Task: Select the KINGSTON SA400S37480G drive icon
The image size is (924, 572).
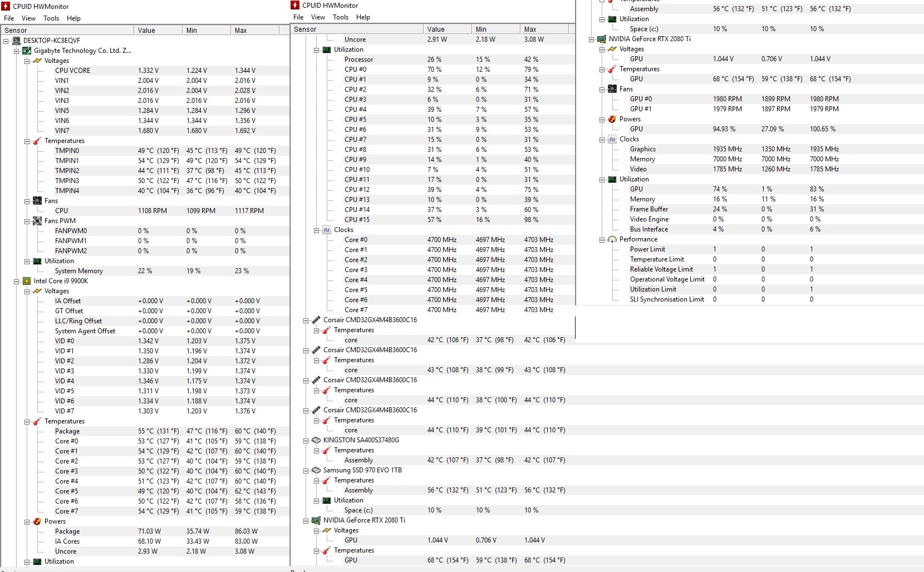Action: pos(316,440)
